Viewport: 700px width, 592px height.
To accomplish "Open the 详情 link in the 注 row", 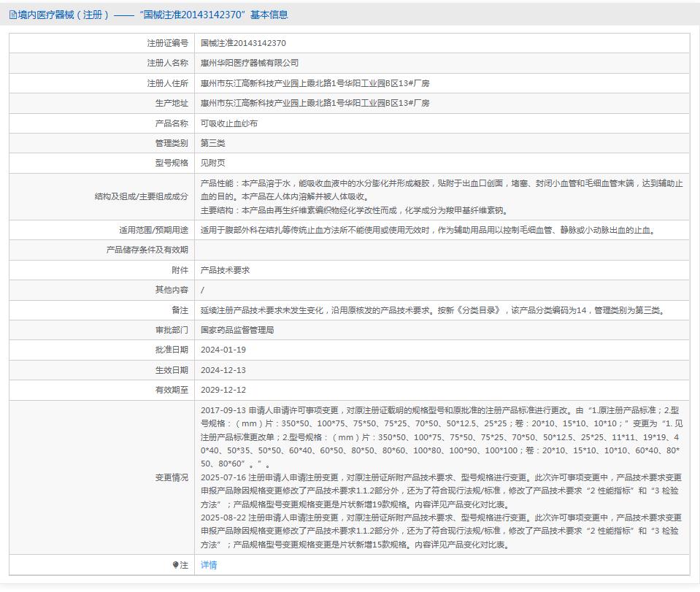I will (207, 564).
